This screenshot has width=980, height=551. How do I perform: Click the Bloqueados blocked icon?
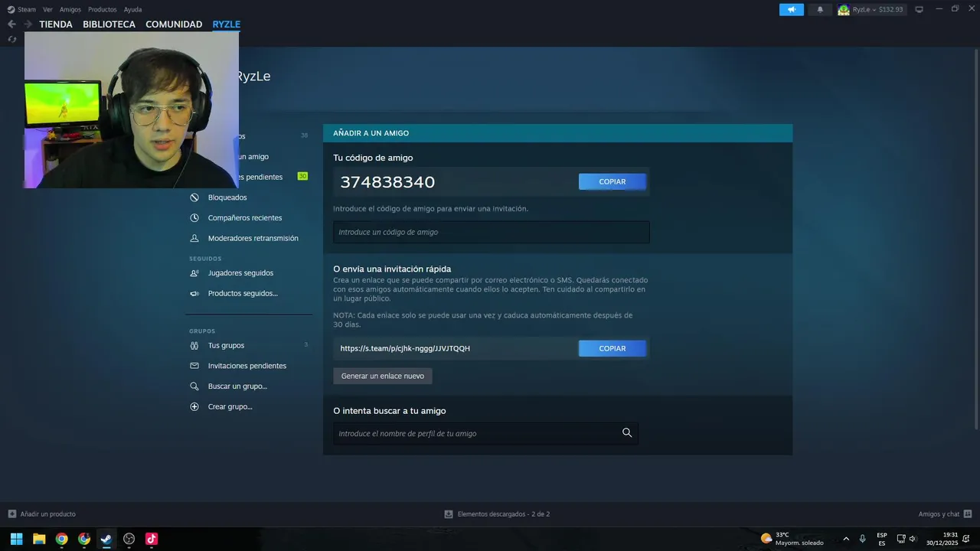tap(194, 197)
